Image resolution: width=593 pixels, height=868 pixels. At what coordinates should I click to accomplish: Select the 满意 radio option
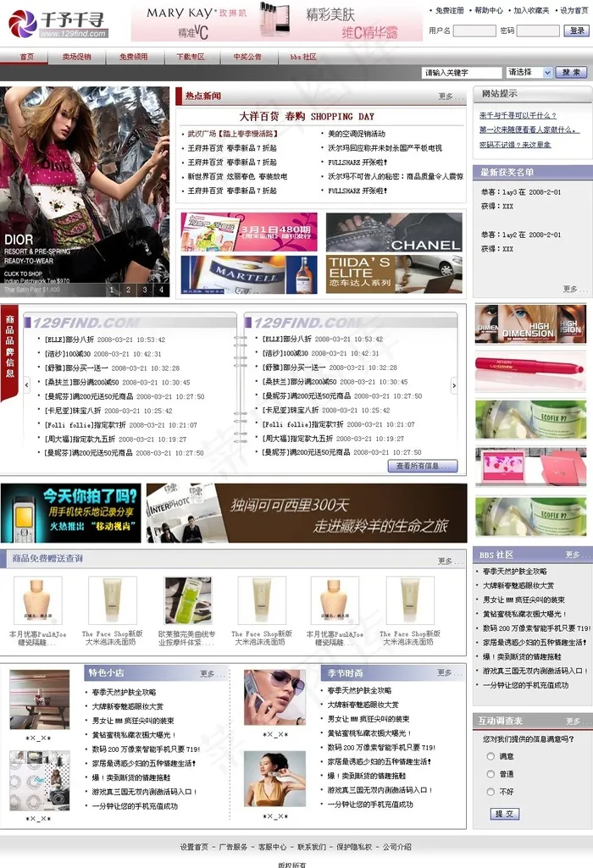pyautogui.click(x=490, y=756)
